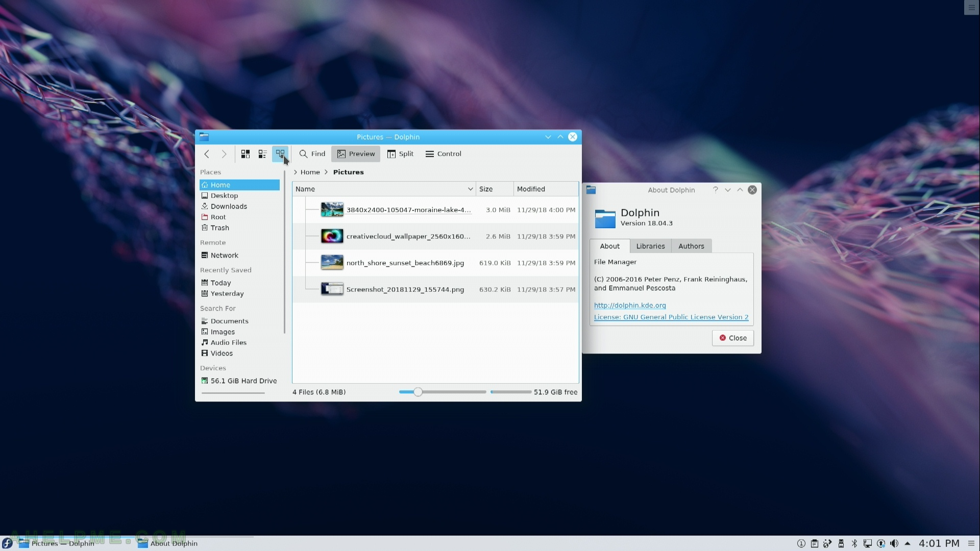Show files saved Yesterday
Viewport: 980px width, 551px height.
coord(239,293)
